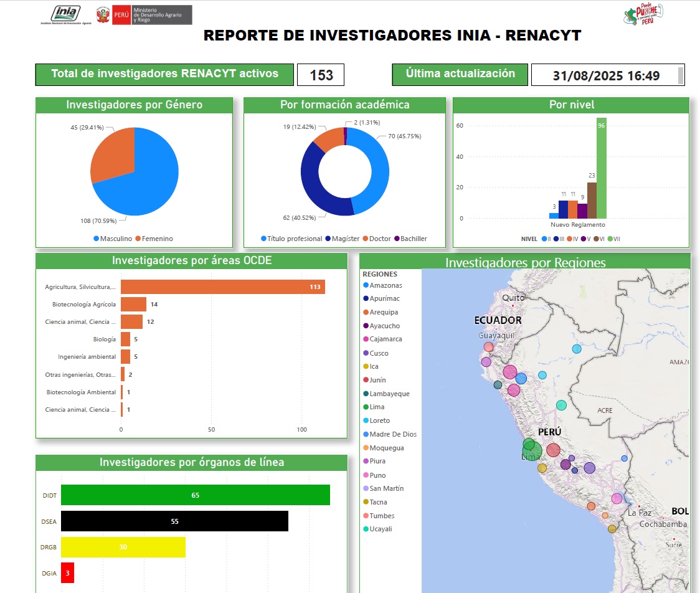
Task: Click the green DIDT bar with 65
Action: pos(195,495)
